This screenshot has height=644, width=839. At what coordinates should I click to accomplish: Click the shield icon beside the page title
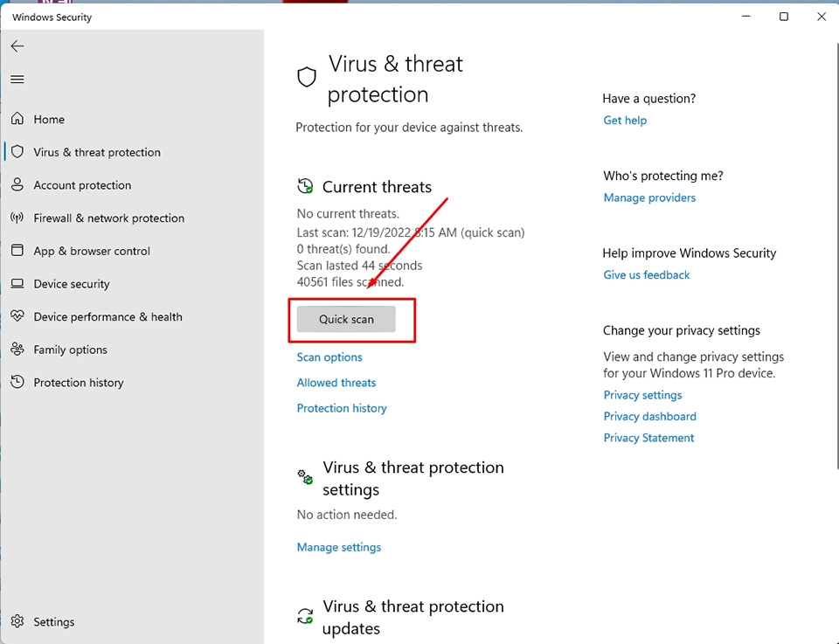pos(306,77)
